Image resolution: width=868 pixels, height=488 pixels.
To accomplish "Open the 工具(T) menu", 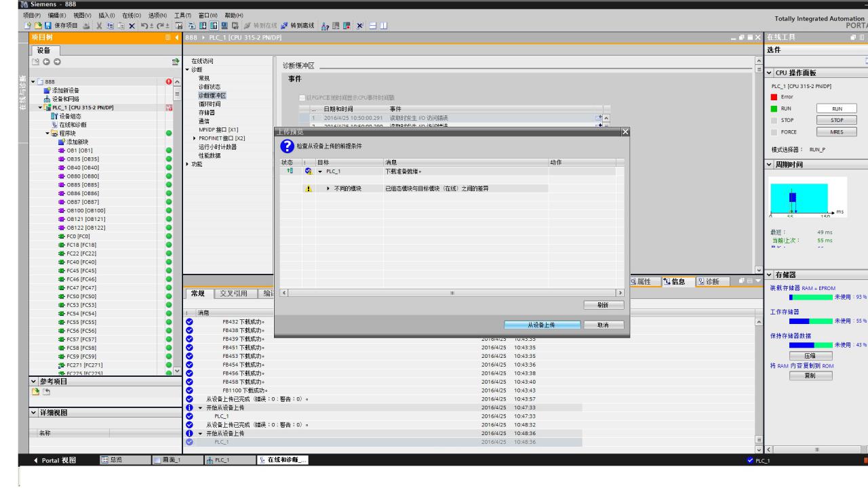I will point(183,15).
